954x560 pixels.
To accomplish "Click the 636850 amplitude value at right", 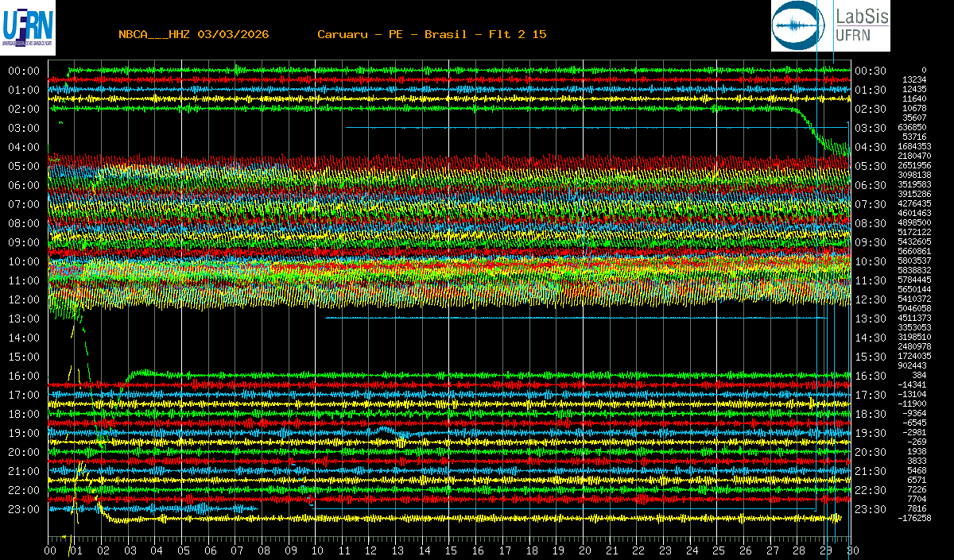I will (911, 127).
